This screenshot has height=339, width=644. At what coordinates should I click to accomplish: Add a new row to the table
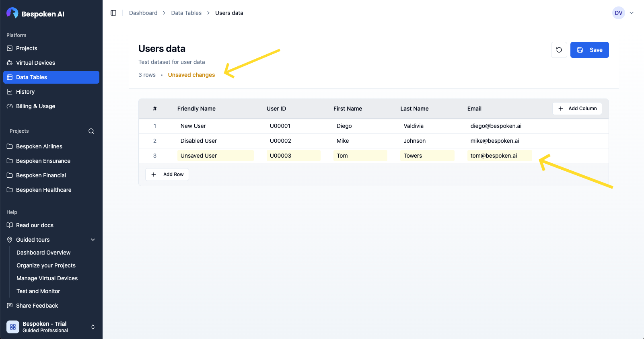coord(167,175)
